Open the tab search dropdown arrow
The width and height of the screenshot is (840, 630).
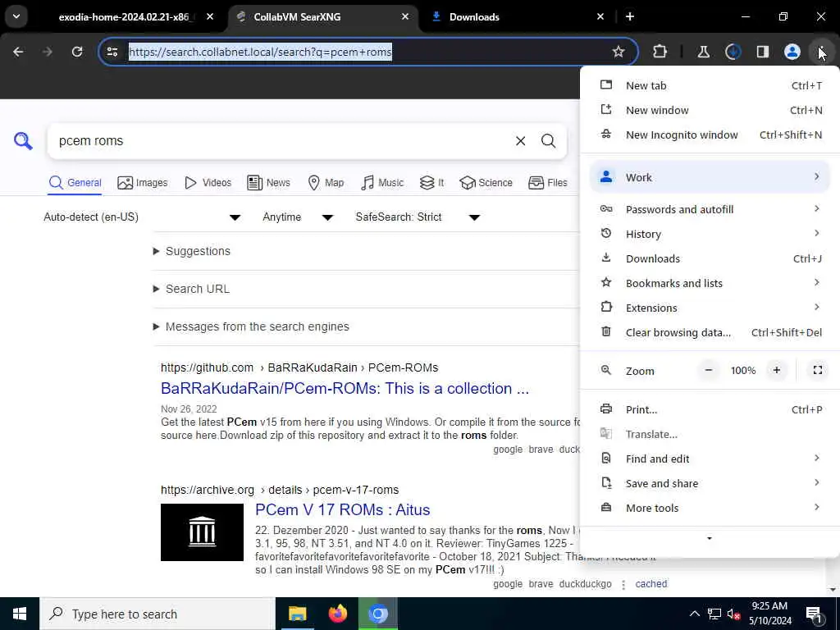tap(16, 16)
